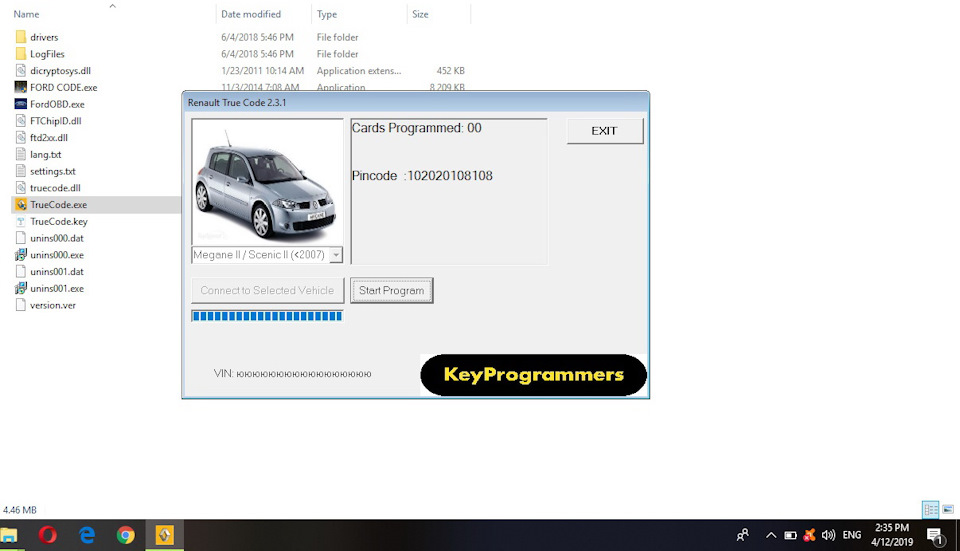Select TrueCode.exe application icon
960x551 pixels.
tap(21, 204)
